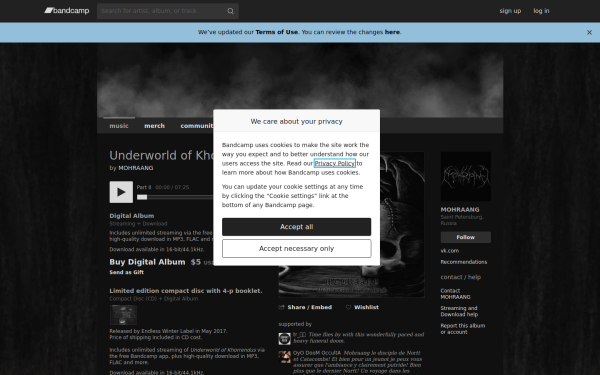Click Buy Digital Album

pyautogui.click(x=147, y=262)
